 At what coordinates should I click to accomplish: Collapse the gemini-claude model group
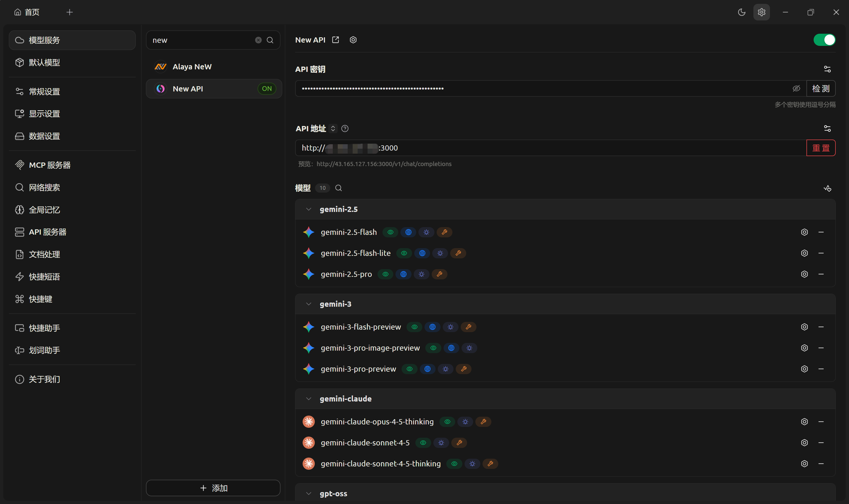pyautogui.click(x=308, y=399)
